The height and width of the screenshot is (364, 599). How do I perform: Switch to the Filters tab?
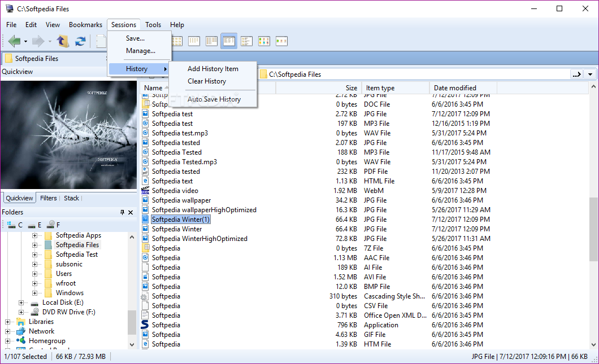click(48, 198)
